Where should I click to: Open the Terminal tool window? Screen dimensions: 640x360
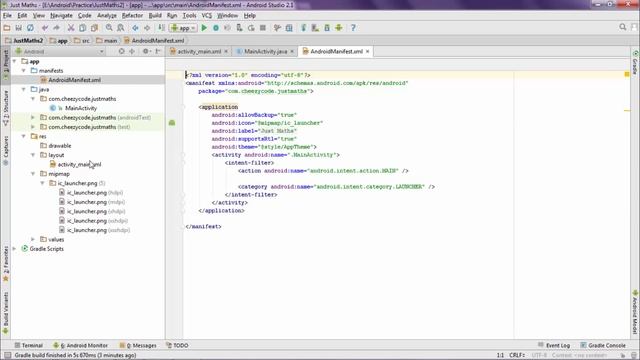29,345
